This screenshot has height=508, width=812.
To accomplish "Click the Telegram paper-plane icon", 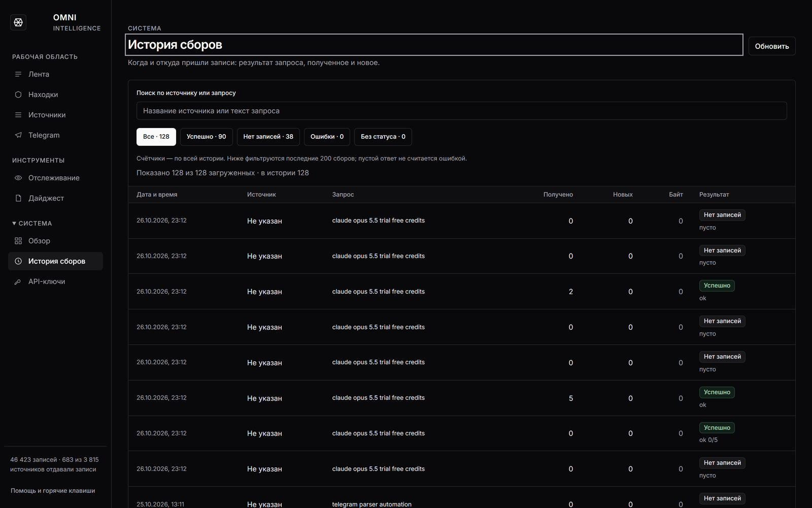I will 18,135.
